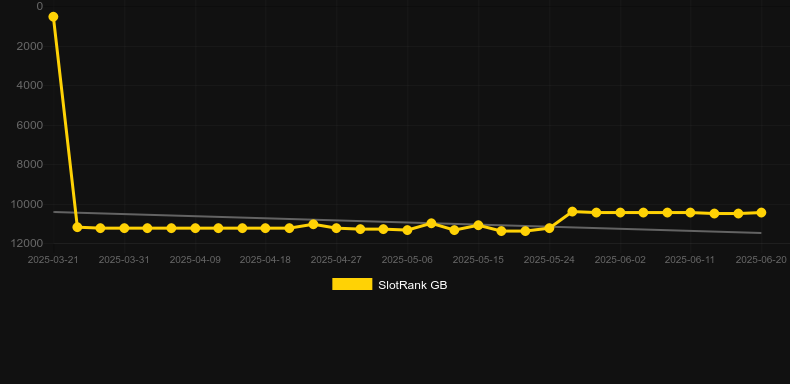Toggle the SlotRank GB legend entry

[x=389, y=285]
